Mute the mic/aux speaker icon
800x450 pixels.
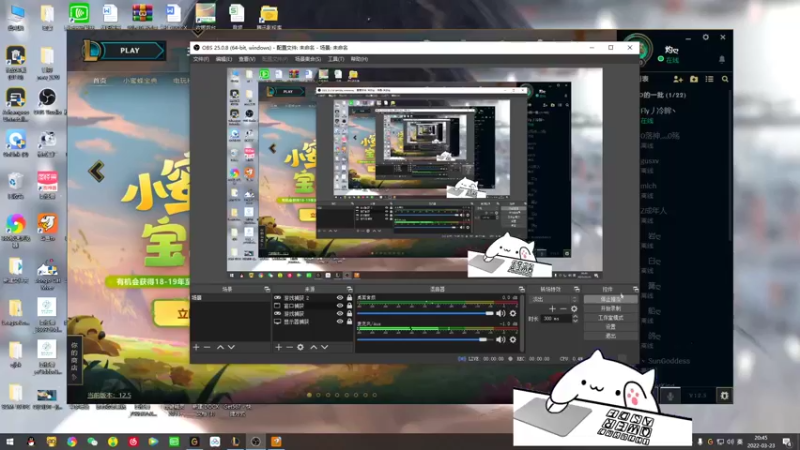pos(501,339)
